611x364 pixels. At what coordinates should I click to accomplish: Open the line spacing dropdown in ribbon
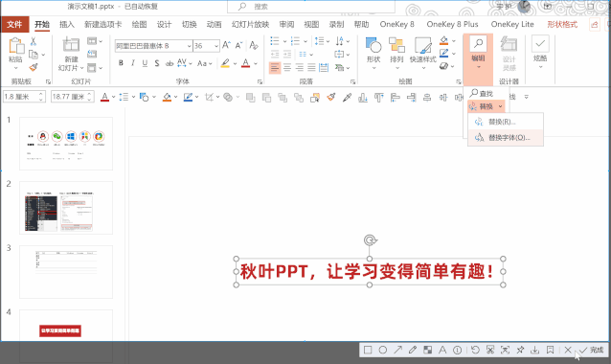[322, 41]
